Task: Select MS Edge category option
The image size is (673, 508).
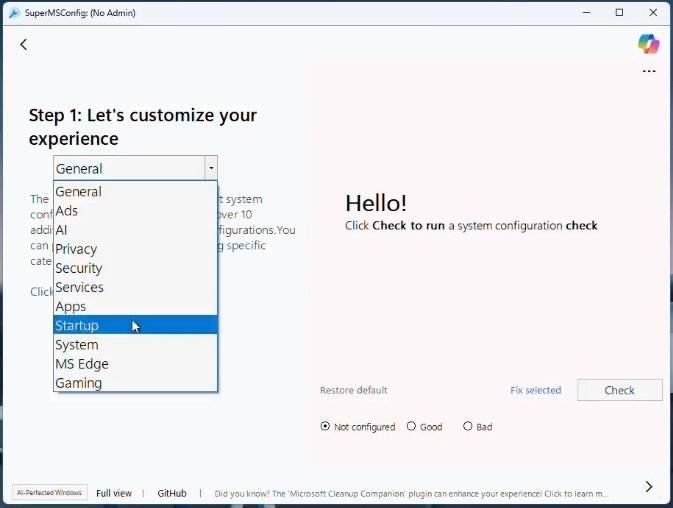Action: click(x=135, y=364)
